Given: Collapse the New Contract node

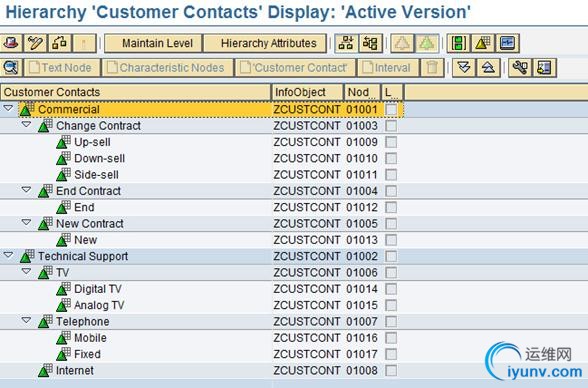Looking at the screenshot, I should coord(26,222).
